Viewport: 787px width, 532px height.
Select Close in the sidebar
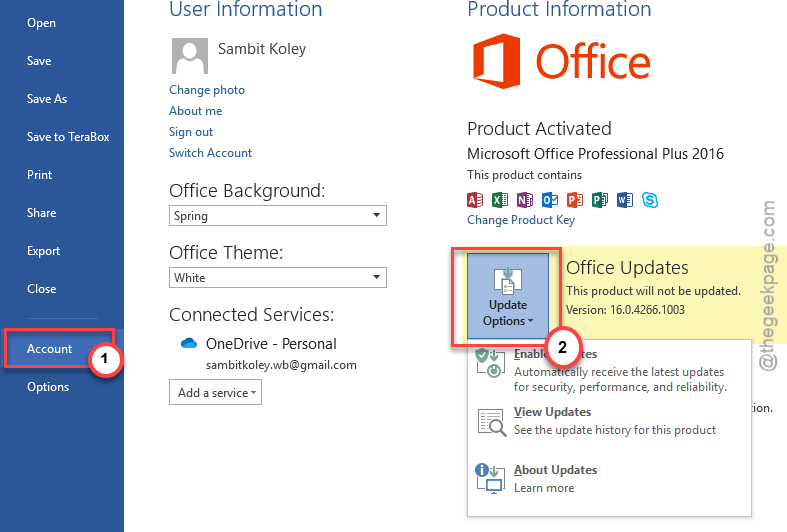[x=41, y=289]
